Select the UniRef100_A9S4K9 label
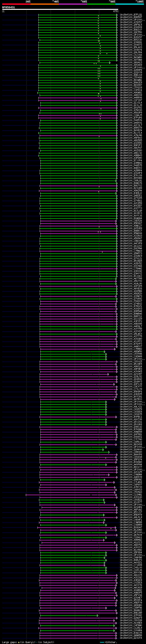This screenshot has width=146, height=644. (131, 65)
